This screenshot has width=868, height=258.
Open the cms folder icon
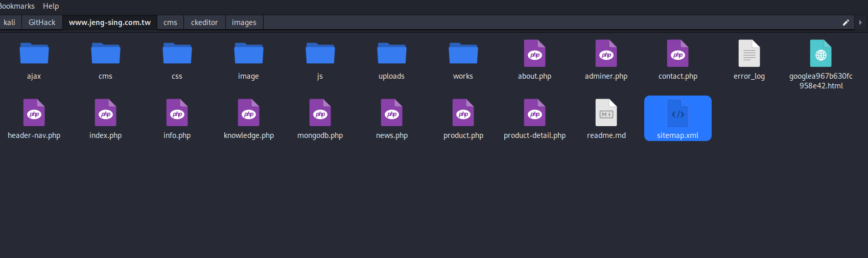106,53
